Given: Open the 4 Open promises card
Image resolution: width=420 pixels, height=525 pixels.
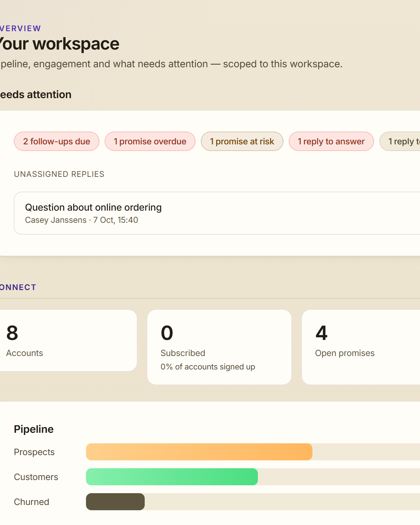Looking at the screenshot, I should (361, 347).
